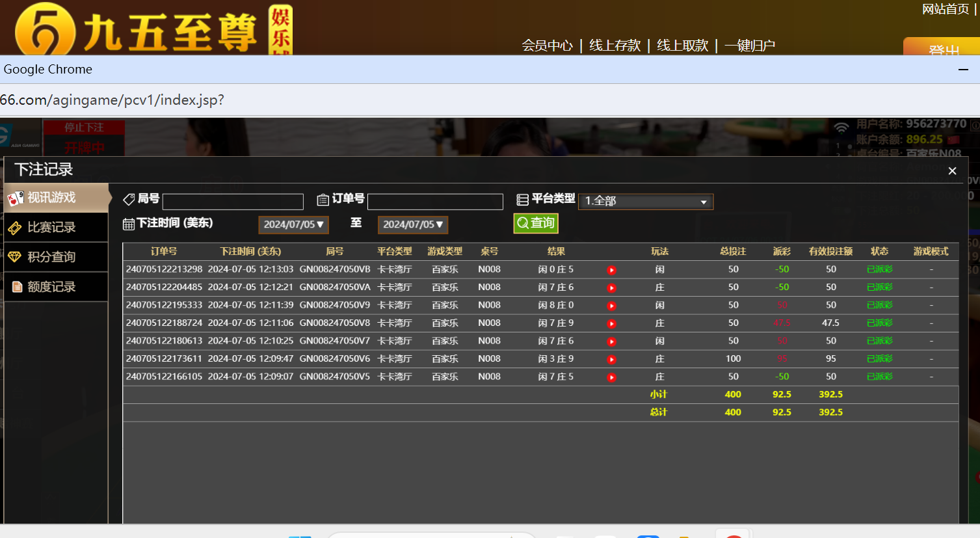
Task: Select the 额度记录 sidebar tab
Action: (x=55, y=287)
